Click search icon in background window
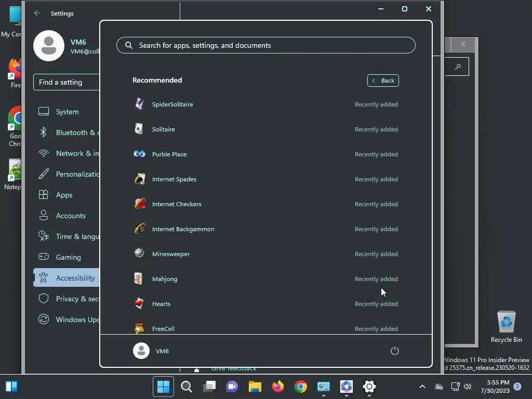 pos(458,66)
